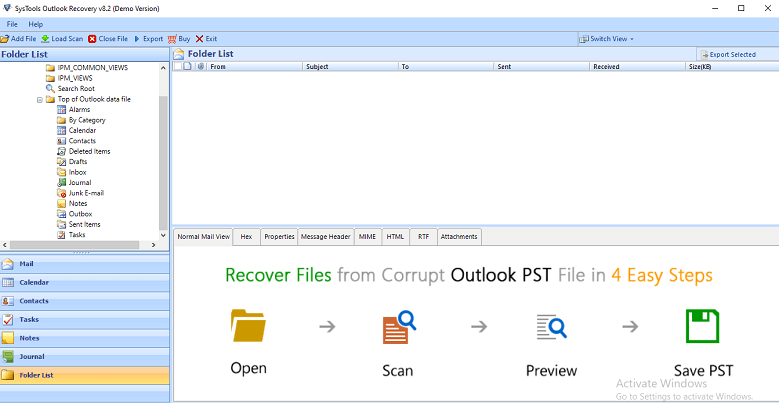Click the Sent Items folder icon
The height and width of the screenshot is (403, 779).
pos(62,224)
